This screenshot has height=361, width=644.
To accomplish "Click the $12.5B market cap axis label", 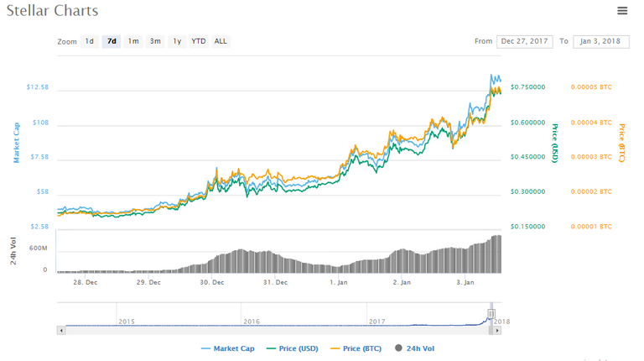I will point(38,87).
